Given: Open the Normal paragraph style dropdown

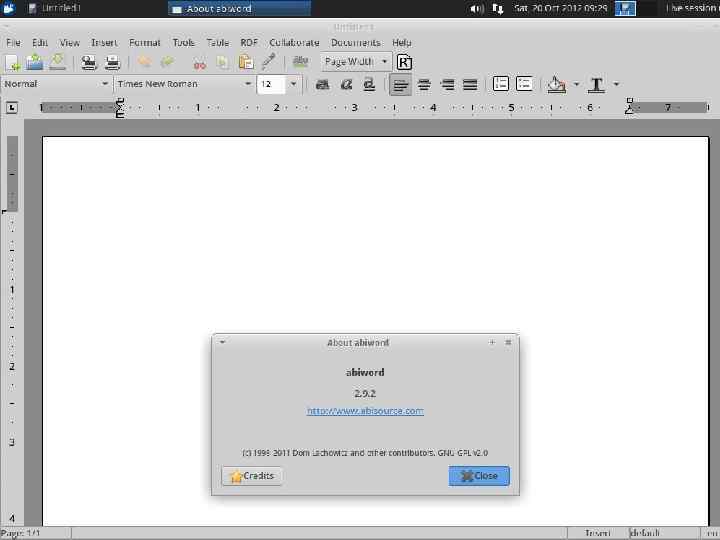Looking at the screenshot, I should pos(56,84).
